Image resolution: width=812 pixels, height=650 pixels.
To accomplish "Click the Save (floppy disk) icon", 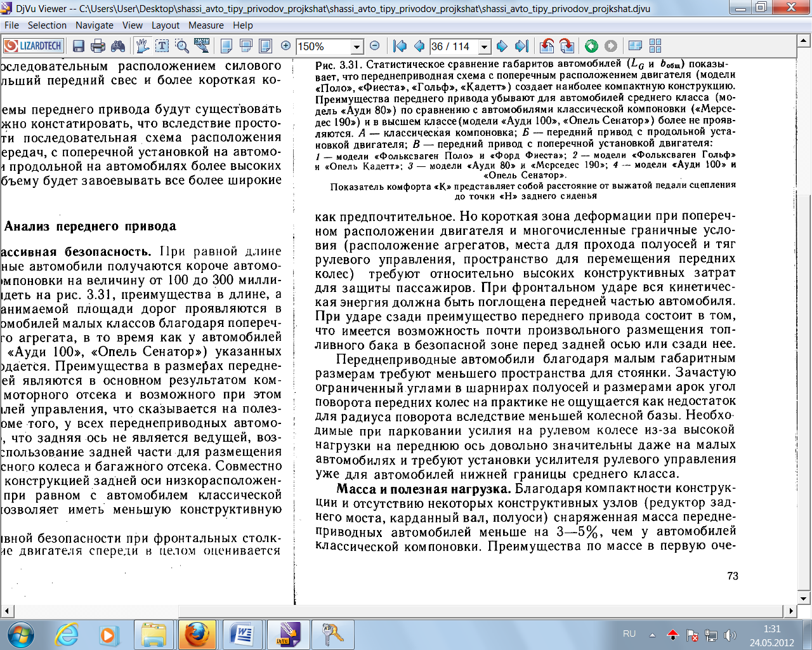I will (x=79, y=46).
